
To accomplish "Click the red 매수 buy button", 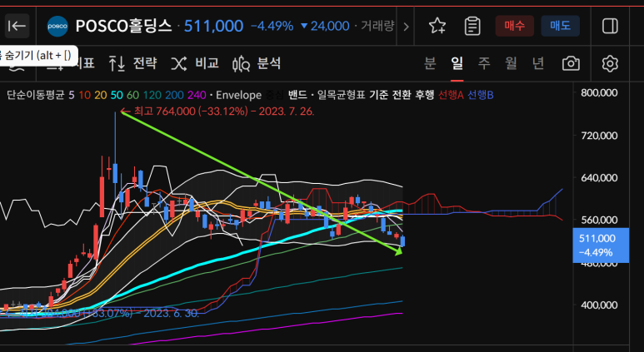I will (x=515, y=27).
